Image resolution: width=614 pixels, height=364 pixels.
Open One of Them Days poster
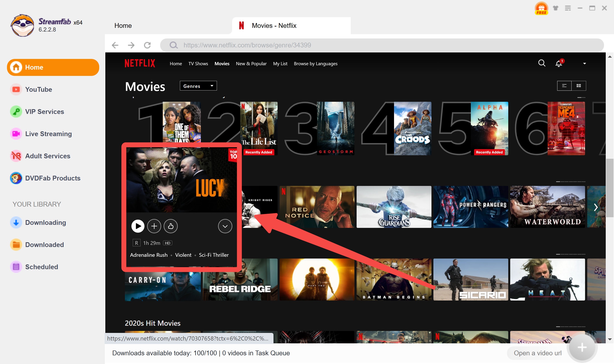click(182, 122)
